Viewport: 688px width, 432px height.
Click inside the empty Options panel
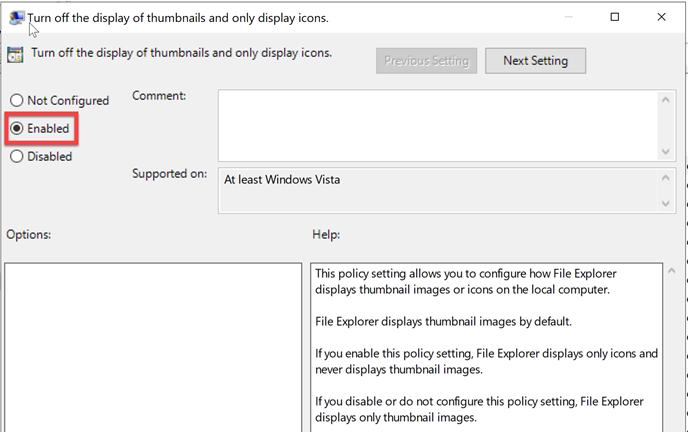[x=153, y=347]
